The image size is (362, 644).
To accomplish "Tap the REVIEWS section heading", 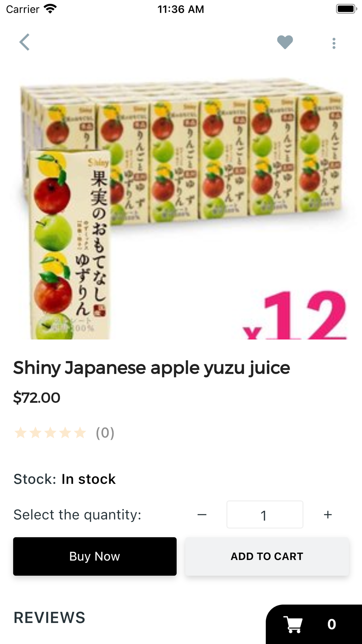I will tap(50, 618).
